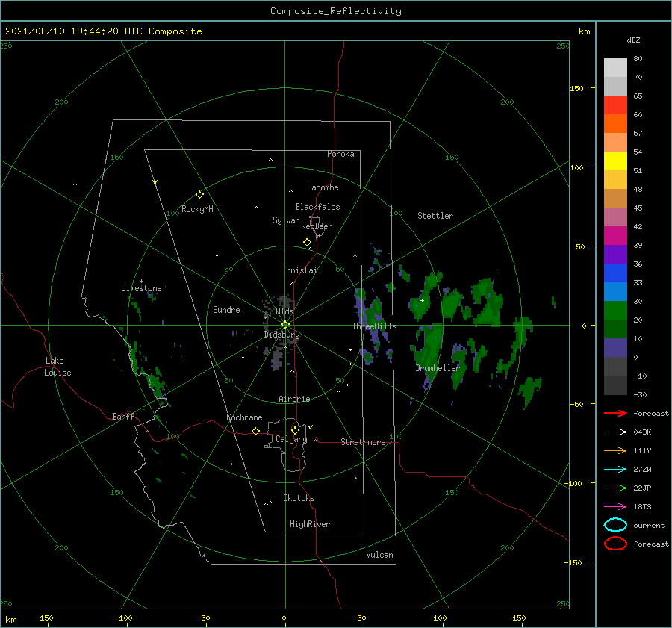Click the red 'forecast' ellipse icon
The width and height of the screenshot is (672, 628).
point(615,544)
